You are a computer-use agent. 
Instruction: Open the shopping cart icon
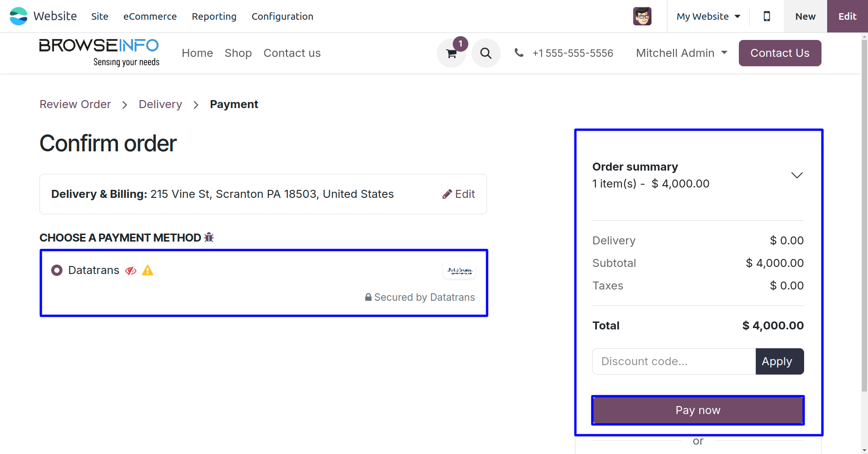click(x=451, y=53)
